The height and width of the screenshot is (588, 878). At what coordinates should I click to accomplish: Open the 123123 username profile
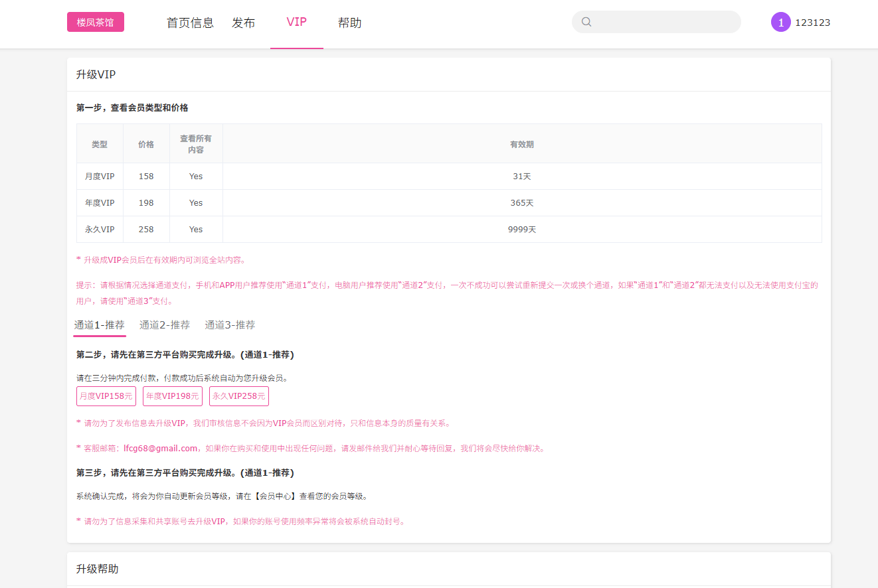click(x=812, y=23)
